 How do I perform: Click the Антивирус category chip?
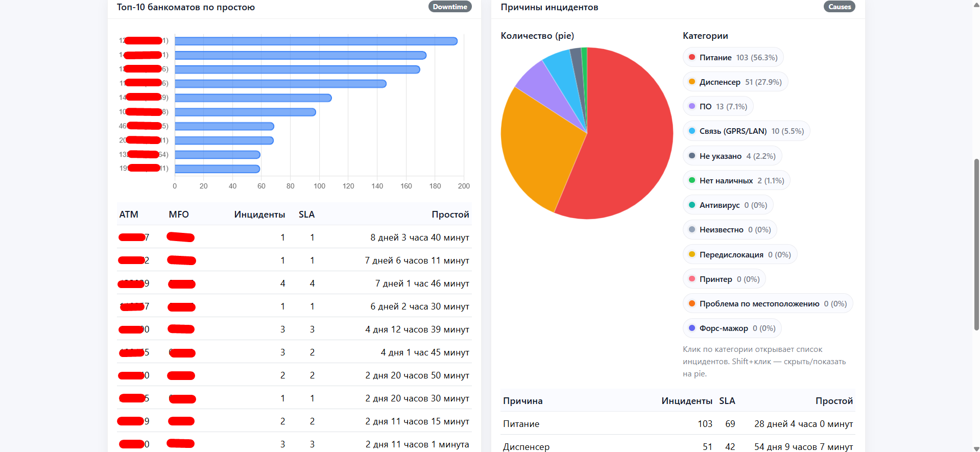[728, 205]
